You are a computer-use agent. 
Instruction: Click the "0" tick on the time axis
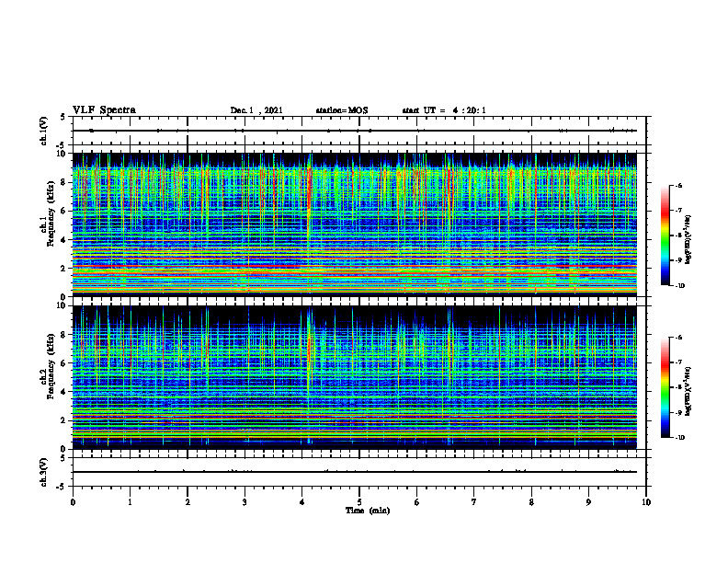(x=73, y=502)
